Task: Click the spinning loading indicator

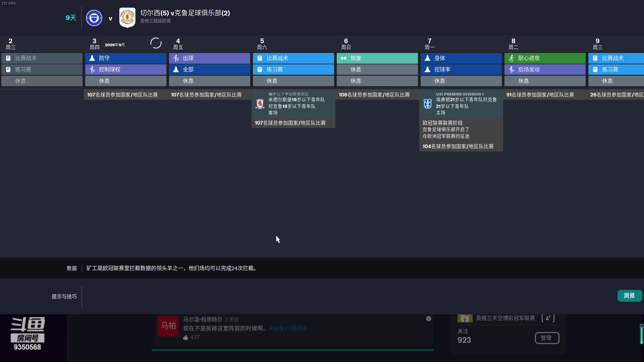Action: tap(156, 43)
